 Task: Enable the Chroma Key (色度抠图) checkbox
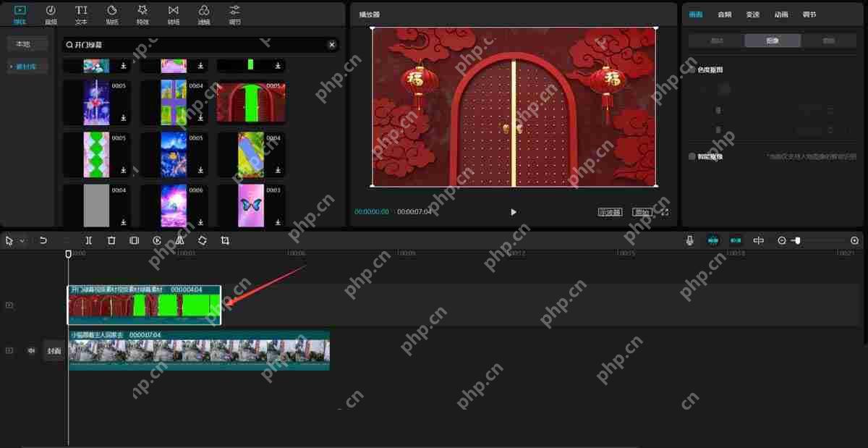point(692,70)
